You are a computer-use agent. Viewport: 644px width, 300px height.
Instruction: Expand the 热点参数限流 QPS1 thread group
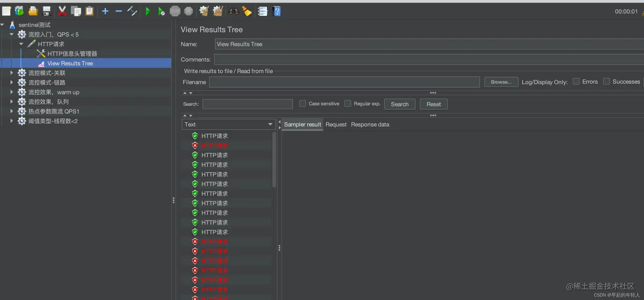point(12,111)
